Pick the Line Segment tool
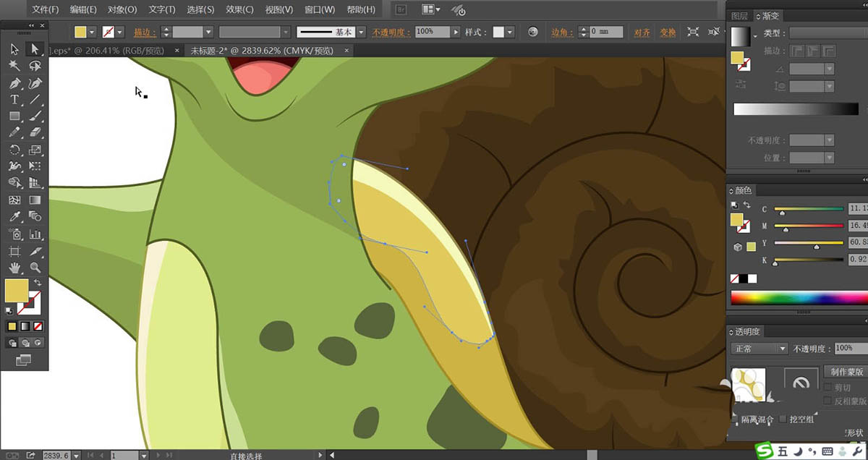 34,100
